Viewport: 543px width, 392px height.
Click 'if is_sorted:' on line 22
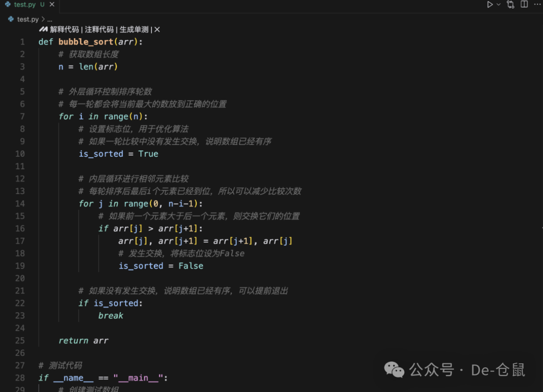tap(111, 304)
